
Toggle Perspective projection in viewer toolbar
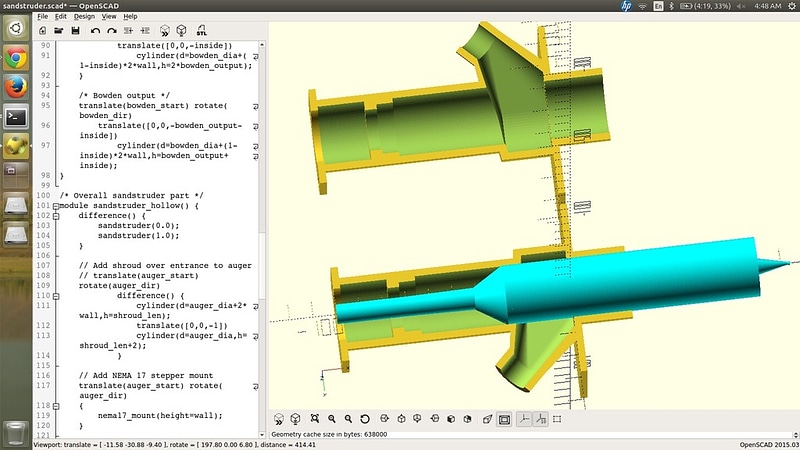click(x=487, y=419)
